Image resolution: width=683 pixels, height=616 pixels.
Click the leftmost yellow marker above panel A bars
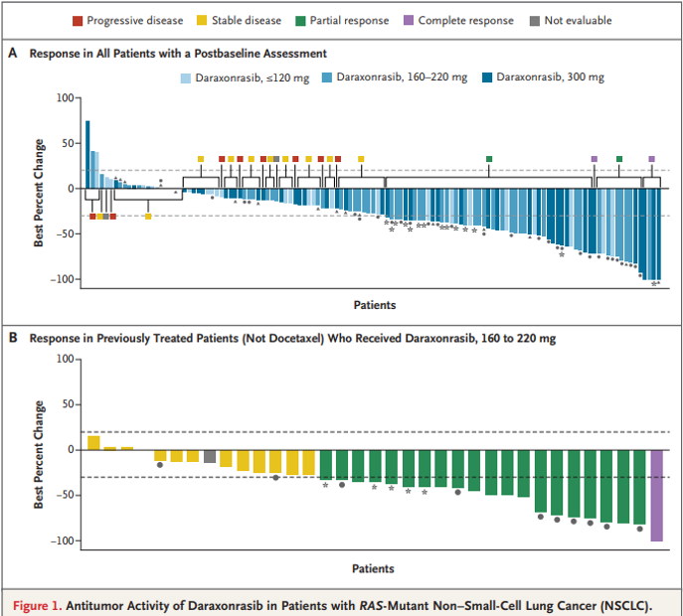coord(201,159)
